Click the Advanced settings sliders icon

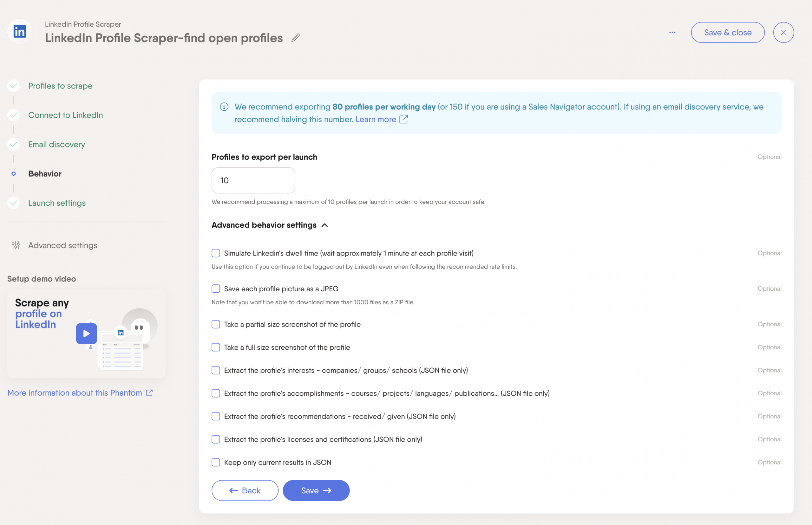pyautogui.click(x=15, y=245)
